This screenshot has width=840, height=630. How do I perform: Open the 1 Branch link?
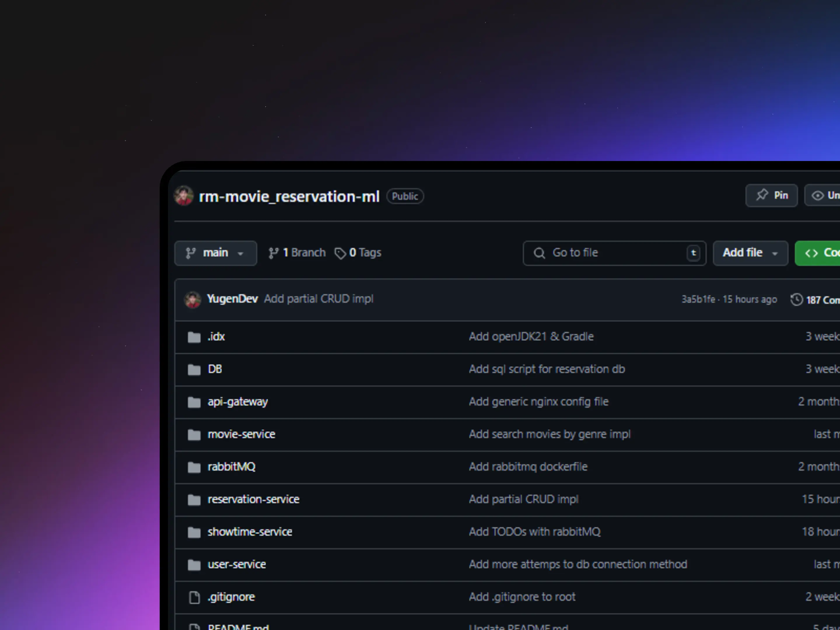click(297, 253)
